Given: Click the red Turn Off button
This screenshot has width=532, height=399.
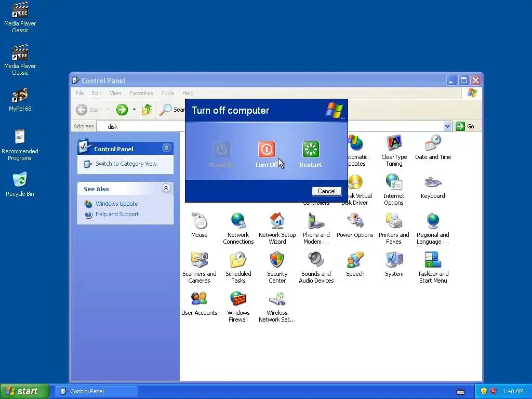Looking at the screenshot, I should [267, 150].
